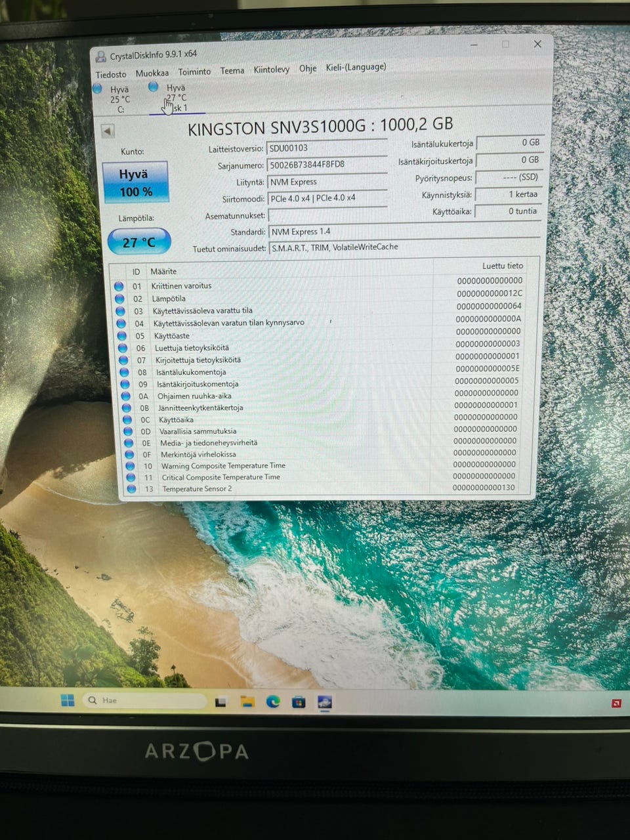Screen dimensions: 630x840
Task: Click status circle of 05 Käyttöaste row
Action: point(121,335)
